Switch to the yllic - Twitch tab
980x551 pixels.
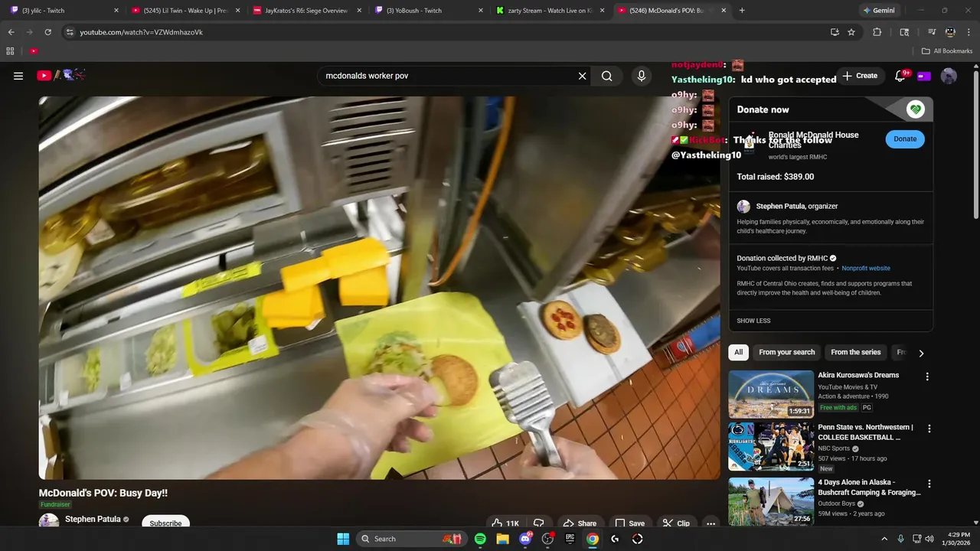pyautogui.click(x=64, y=11)
